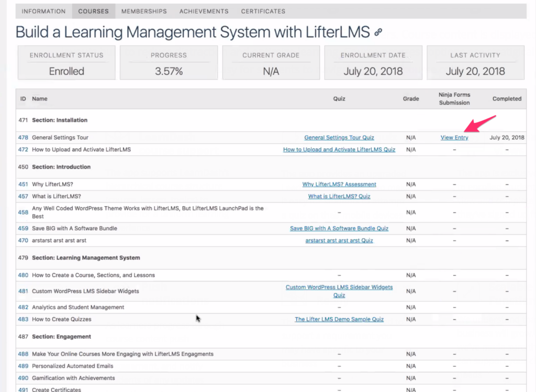Click lesson ID 458 link
The image size is (536, 392).
tap(23, 212)
